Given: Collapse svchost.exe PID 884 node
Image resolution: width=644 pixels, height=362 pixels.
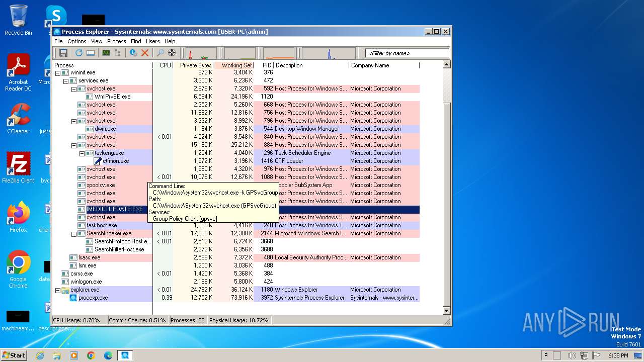Looking at the screenshot, I should (x=73, y=145).
